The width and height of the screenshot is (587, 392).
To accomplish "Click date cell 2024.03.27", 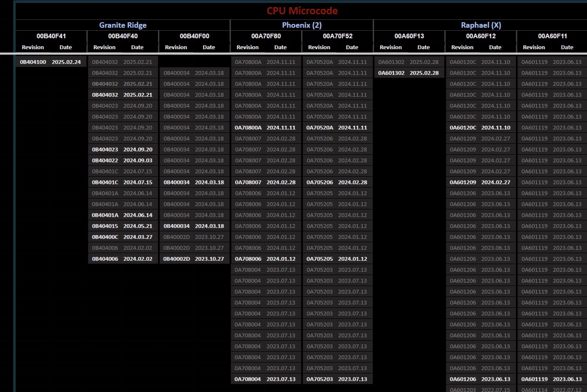I will coord(138,237).
